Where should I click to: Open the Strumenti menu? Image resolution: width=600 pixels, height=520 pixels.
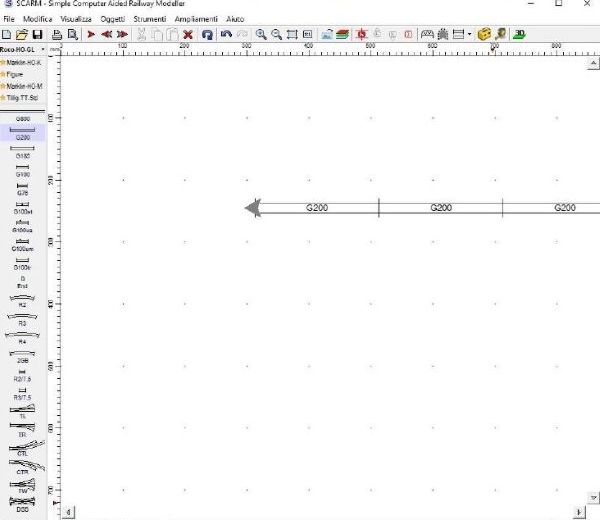(x=149, y=19)
